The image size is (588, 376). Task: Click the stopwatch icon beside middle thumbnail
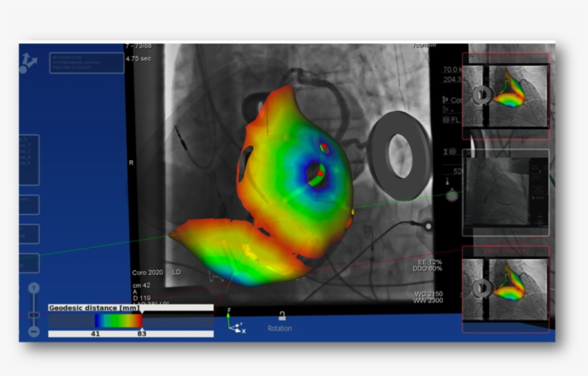pyautogui.click(x=450, y=194)
